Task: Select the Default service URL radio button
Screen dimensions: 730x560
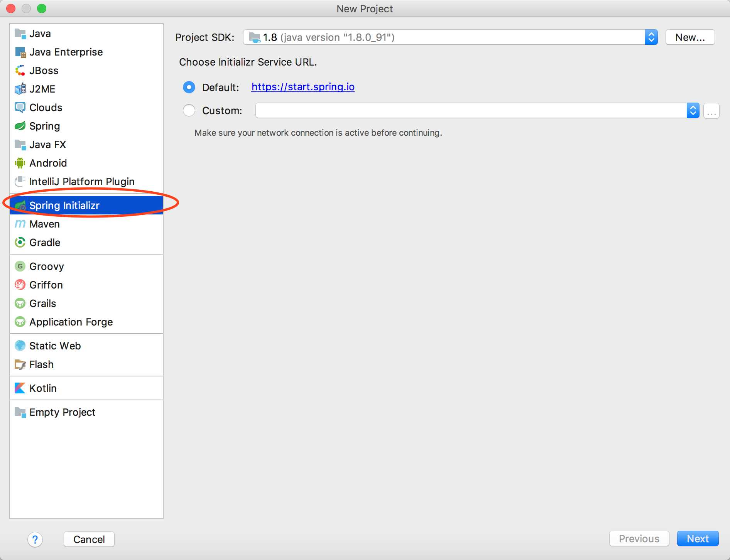Action: 189,87
